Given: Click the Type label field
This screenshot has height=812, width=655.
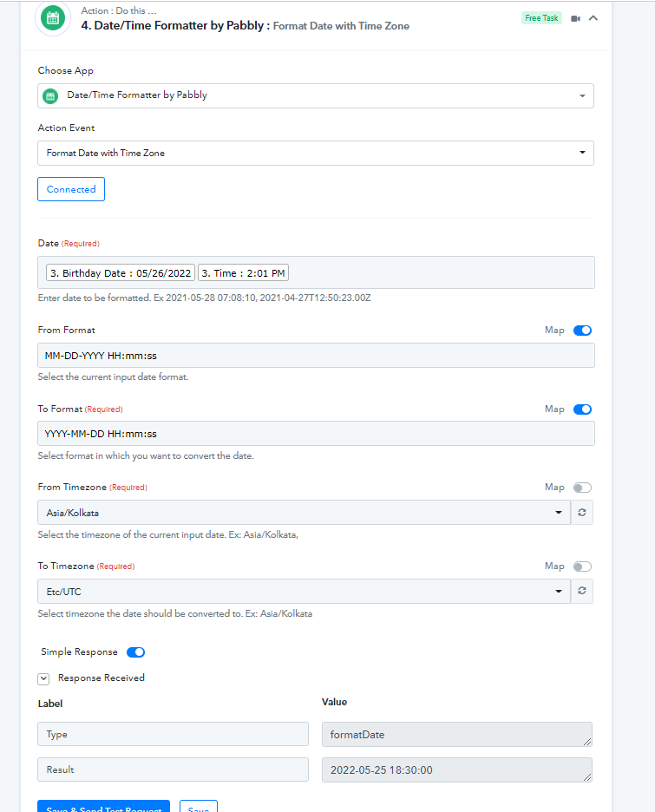Looking at the screenshot, I should click(x=173, y=734).
